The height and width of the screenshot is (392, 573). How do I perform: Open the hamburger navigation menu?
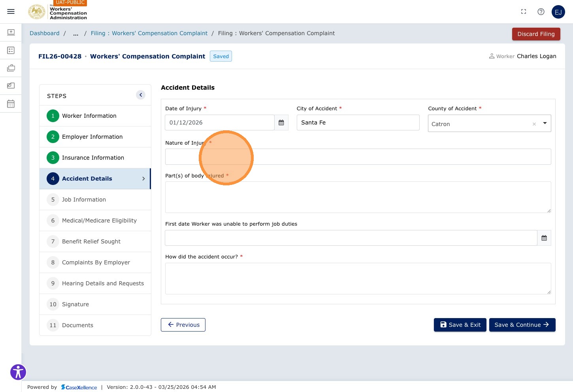pyautogui.click(x=11, y=11)
